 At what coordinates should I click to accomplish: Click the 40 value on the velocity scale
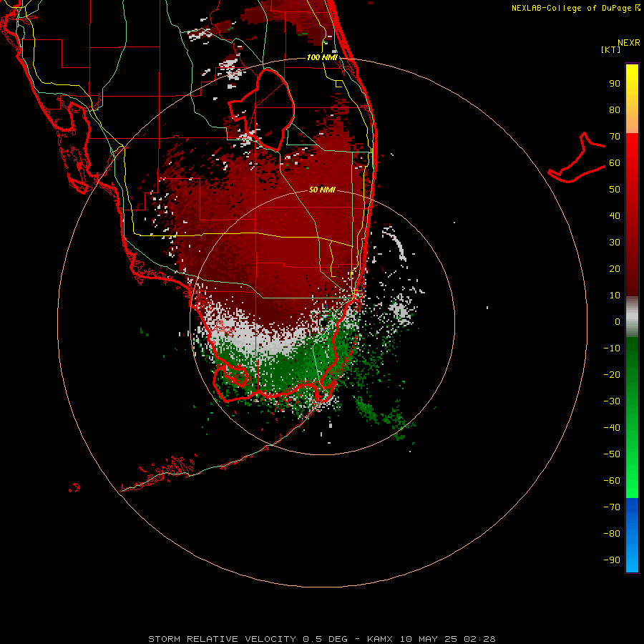[615, 216]
